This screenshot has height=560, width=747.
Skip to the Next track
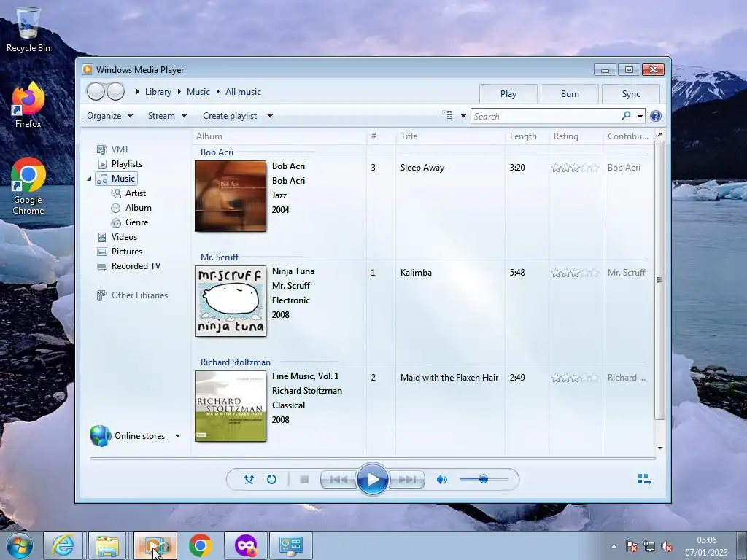406,480
